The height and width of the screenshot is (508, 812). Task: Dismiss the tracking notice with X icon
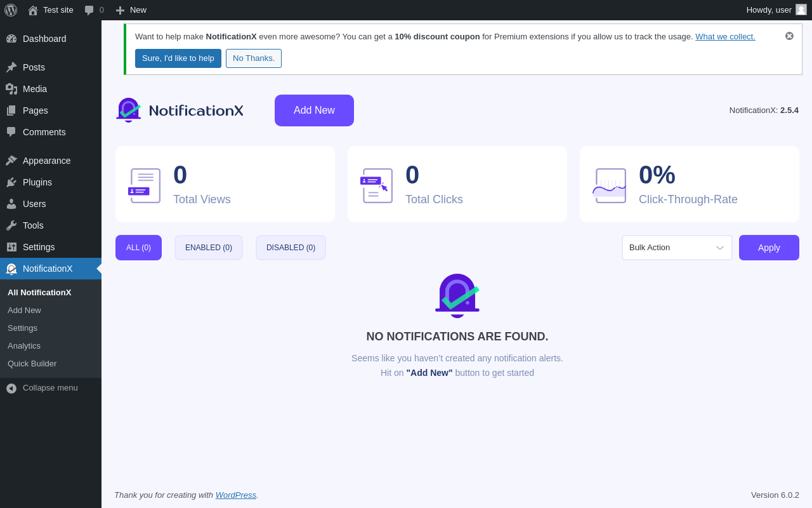tap(789, 36)
